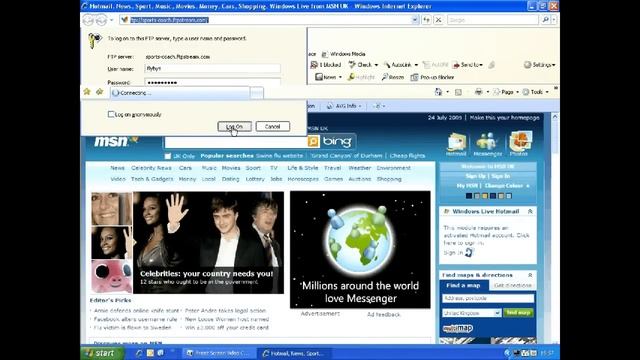Click the Highlight marker toolbar icon

(x=351, y=77)
